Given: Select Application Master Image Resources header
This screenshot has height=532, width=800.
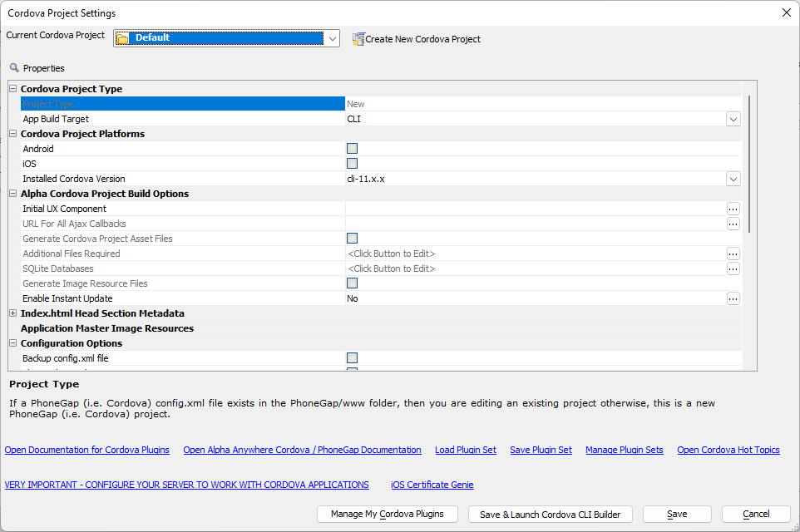Looking at the screenshot, I should pos(107,328).
